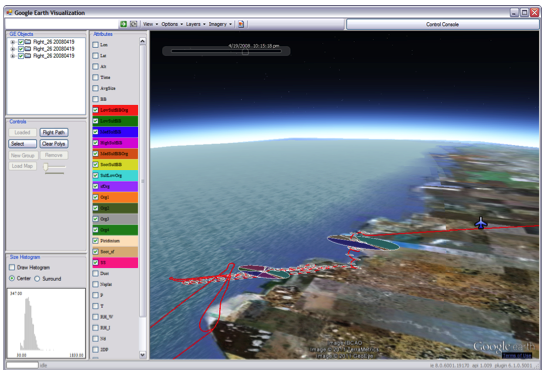
Task: Click the yellow SootSulfBB color swatch row
Action: click(115, 165)
